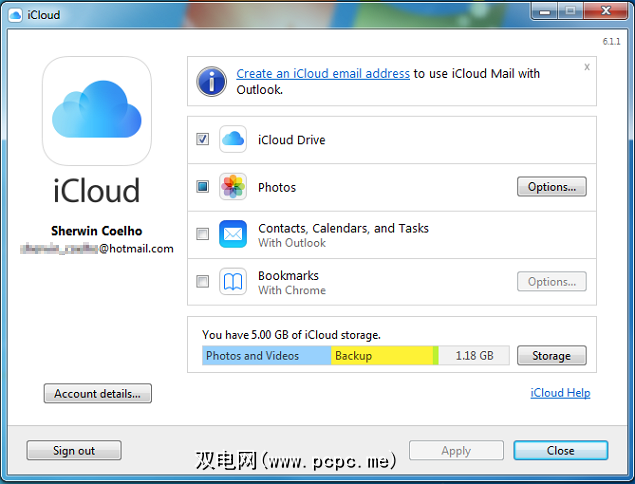
Task: Click the 1.18 GB free storage segment
Action: coord(474,356)
